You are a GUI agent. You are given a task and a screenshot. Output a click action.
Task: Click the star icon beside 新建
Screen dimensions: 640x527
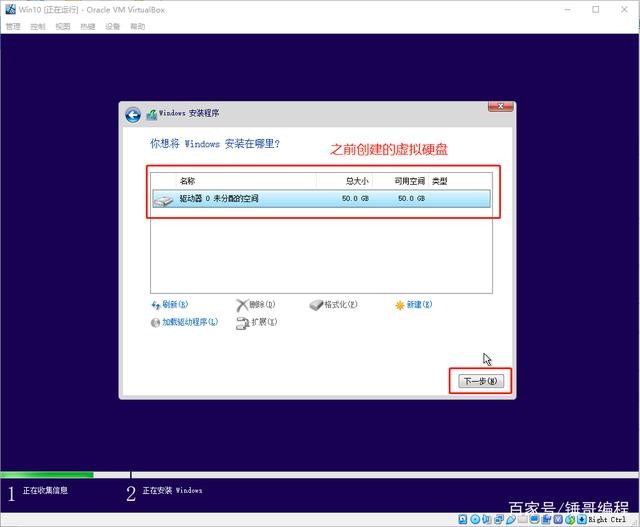tap(400, 305)
